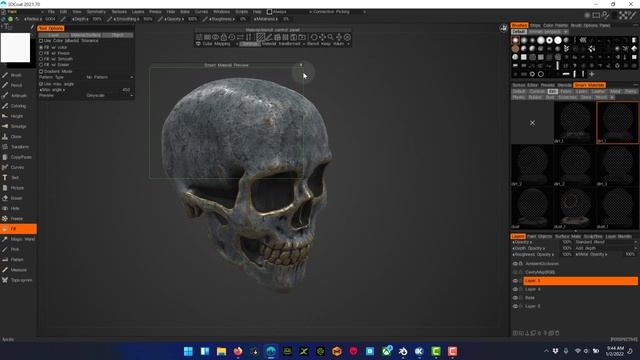Select the Height tool
640x360 pixels.
click(x=16, y=116)
